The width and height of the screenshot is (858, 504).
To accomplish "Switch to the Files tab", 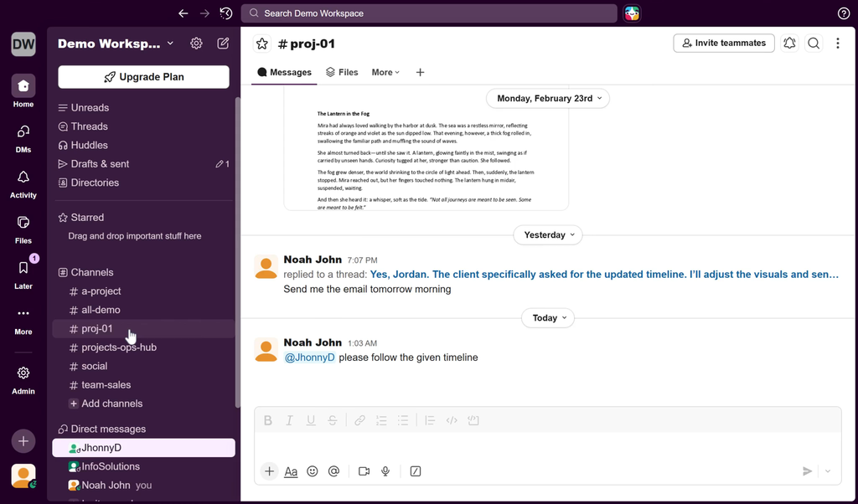I will (x=342, y=73).
